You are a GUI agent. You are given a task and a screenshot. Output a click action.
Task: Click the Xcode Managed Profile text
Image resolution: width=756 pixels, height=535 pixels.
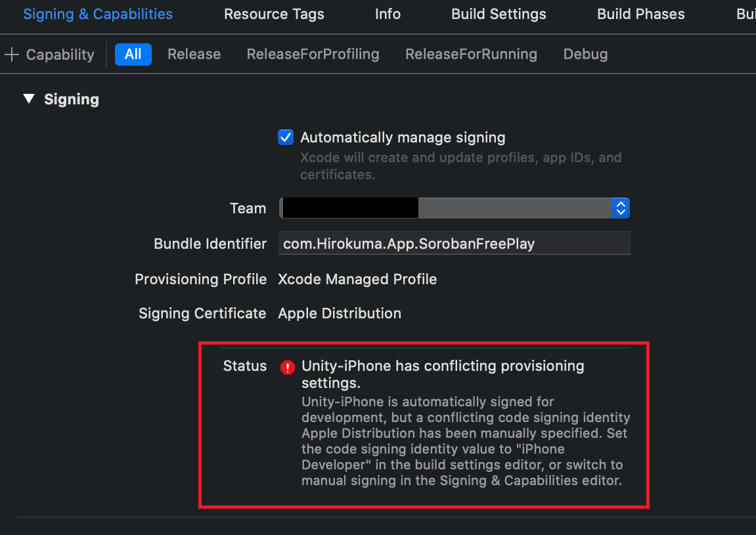[357, 280]
